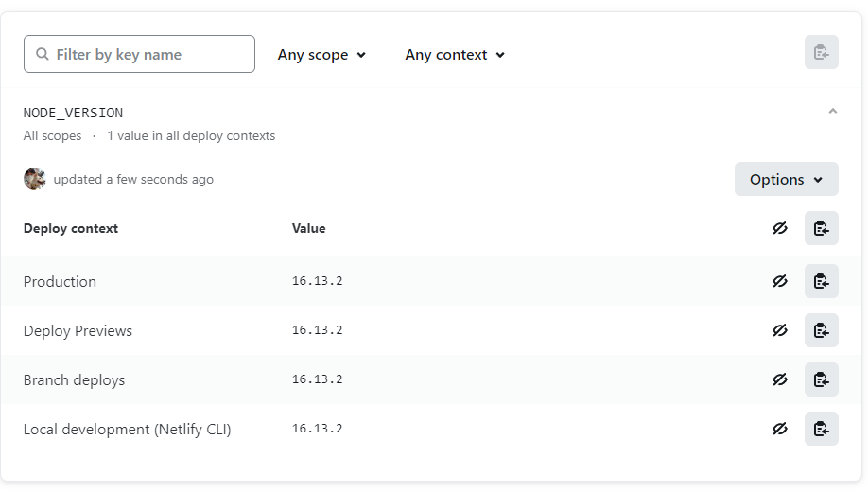Open the Options dropdown menu

(786, 179)
